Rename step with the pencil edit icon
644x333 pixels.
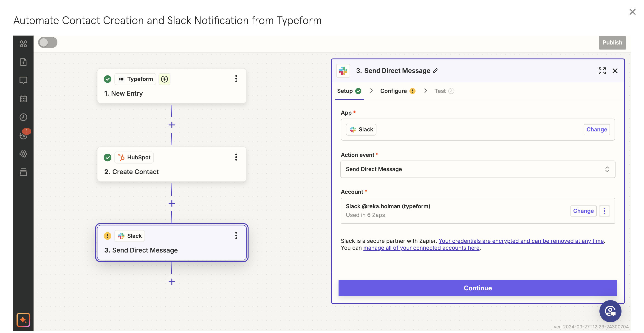435,71
